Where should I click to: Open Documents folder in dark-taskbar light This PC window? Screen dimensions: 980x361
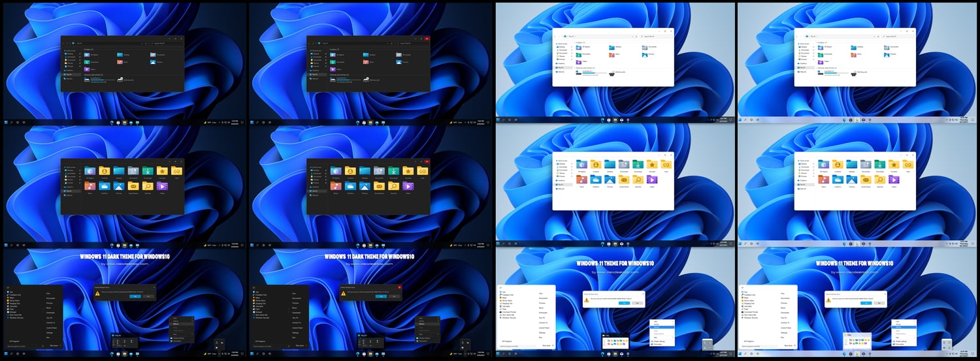(650, 48)
